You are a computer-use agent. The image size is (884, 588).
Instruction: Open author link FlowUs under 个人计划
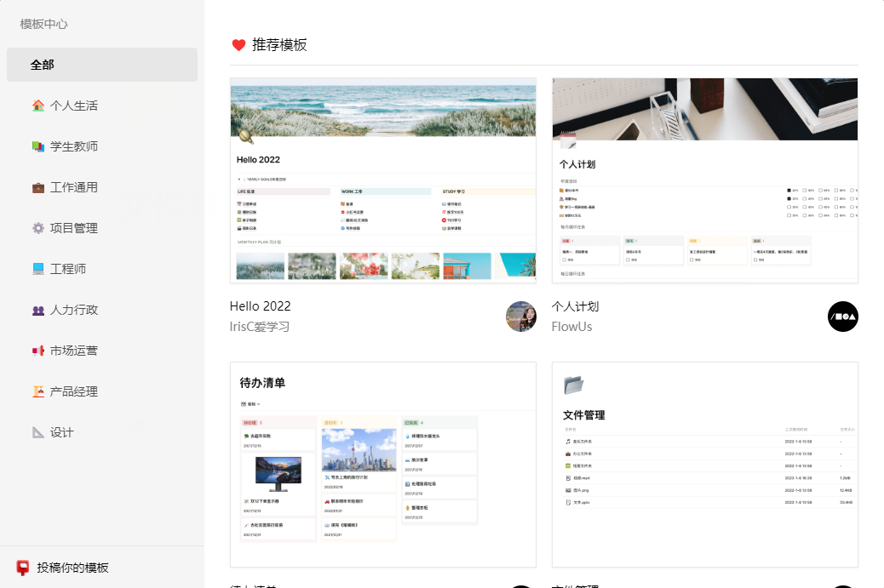pyautogui.click(x=572, y=326)
